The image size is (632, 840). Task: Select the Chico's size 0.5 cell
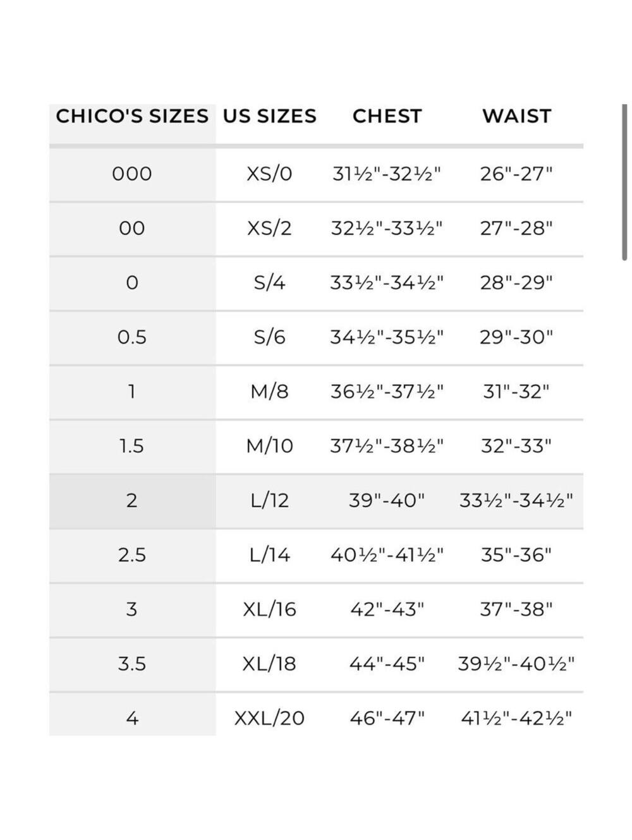pyautogui.click(x=132, y=337)
